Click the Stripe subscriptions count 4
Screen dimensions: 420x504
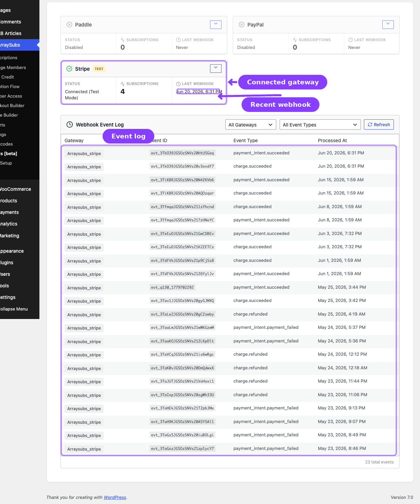pos(123,91)
